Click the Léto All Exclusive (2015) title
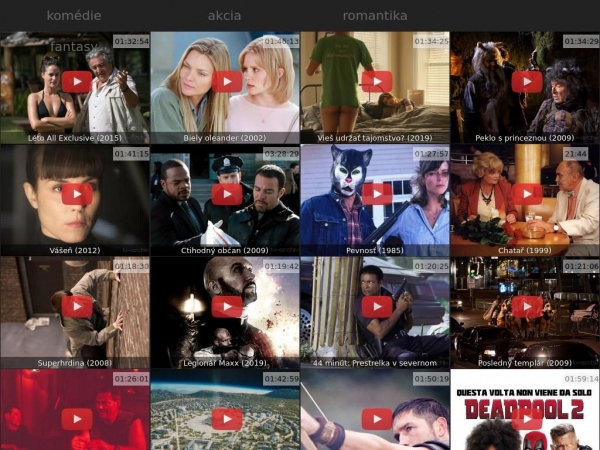600x450 pixels. (75, 138)
